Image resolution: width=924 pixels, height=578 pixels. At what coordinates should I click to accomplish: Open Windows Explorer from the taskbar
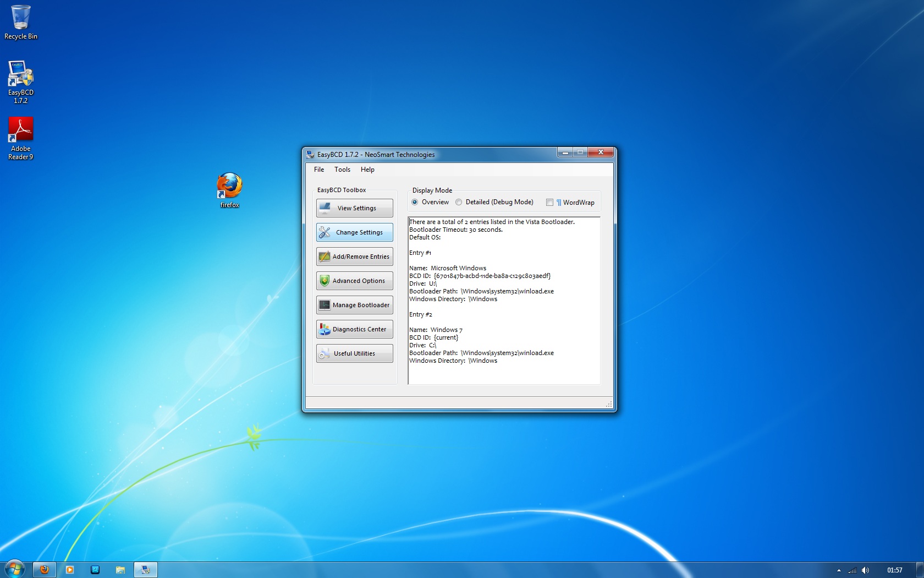[120, 570]
